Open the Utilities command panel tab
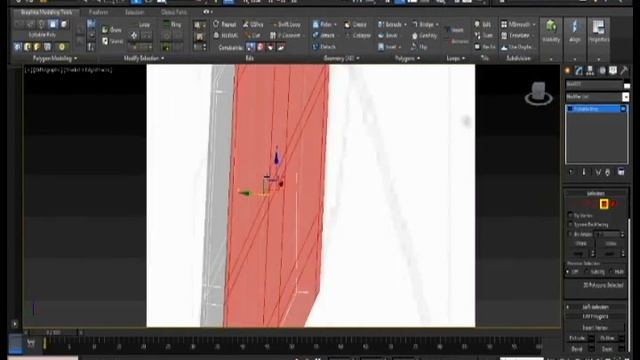640x360 pixels. point(624,71)
